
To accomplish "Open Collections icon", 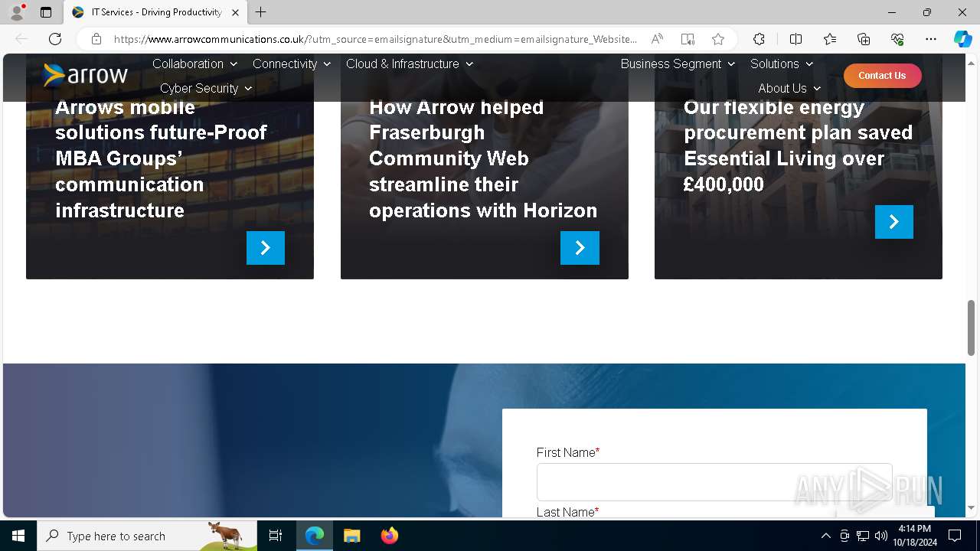I will [x=864, y=39].
